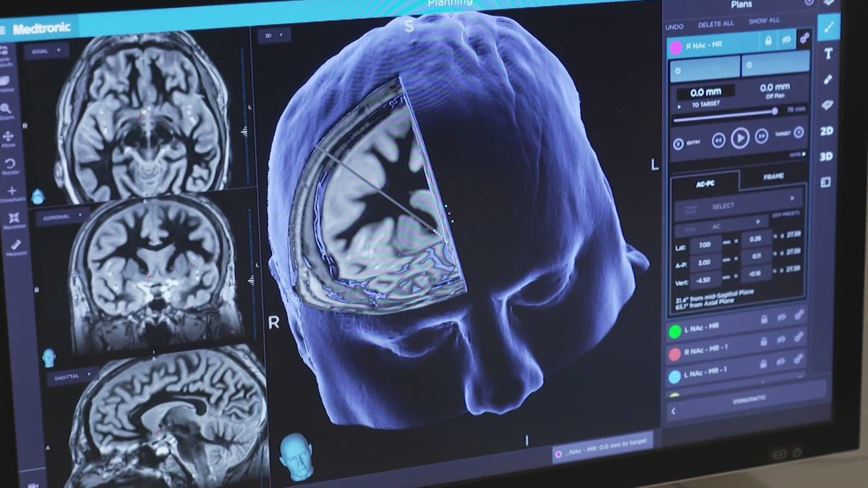This screenshot has width=868, height=488.
Task: Open the 3D view type dropdown
Action: (x=274, y=35)
